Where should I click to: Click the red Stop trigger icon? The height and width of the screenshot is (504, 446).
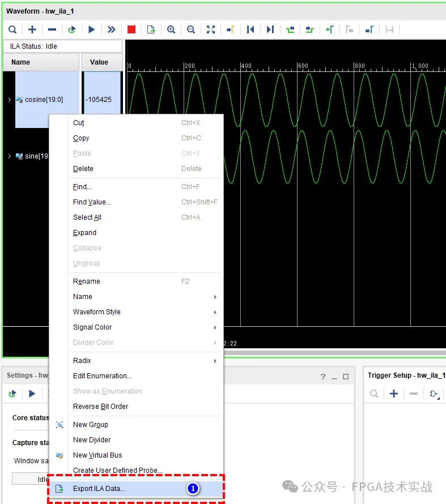pyautogui.click(x=131, y=29)
